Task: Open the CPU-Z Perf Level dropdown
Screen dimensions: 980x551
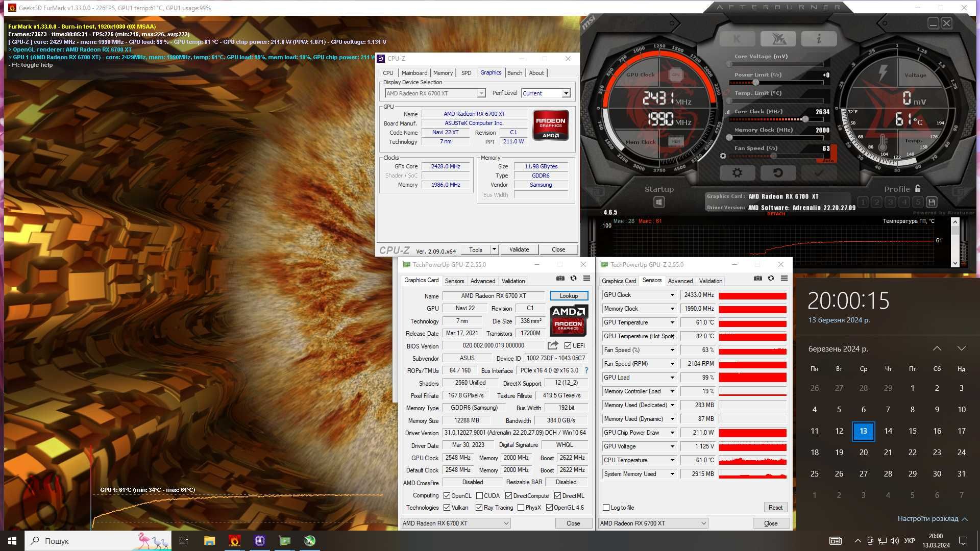Action: click(x=566, y=93)
